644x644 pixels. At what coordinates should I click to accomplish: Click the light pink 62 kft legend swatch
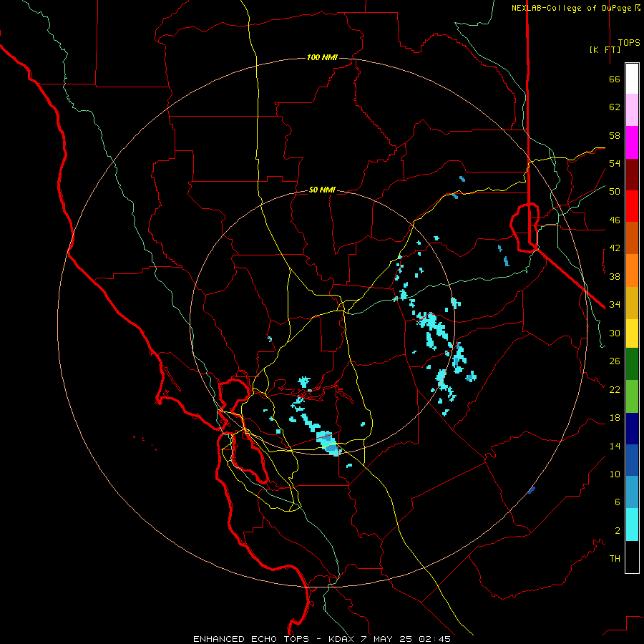click(632, 110)
